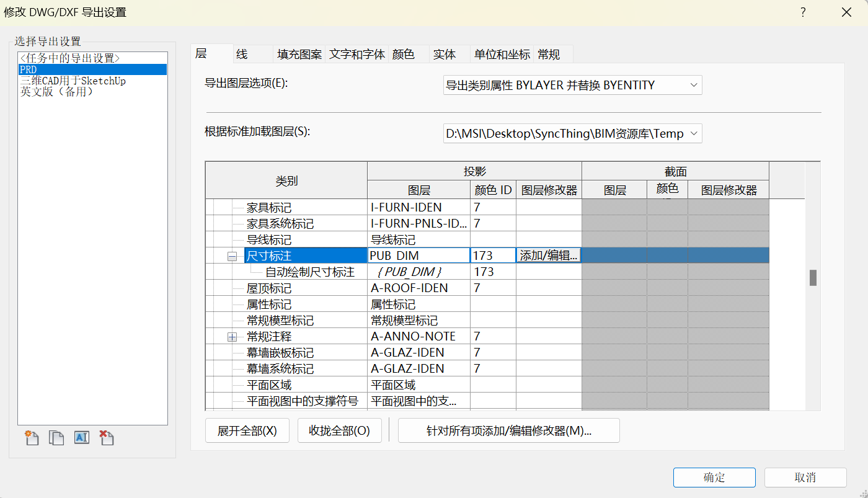Open the 导出图层选项 dropdown
868x498 pixels.
click(x=694, y=85)
